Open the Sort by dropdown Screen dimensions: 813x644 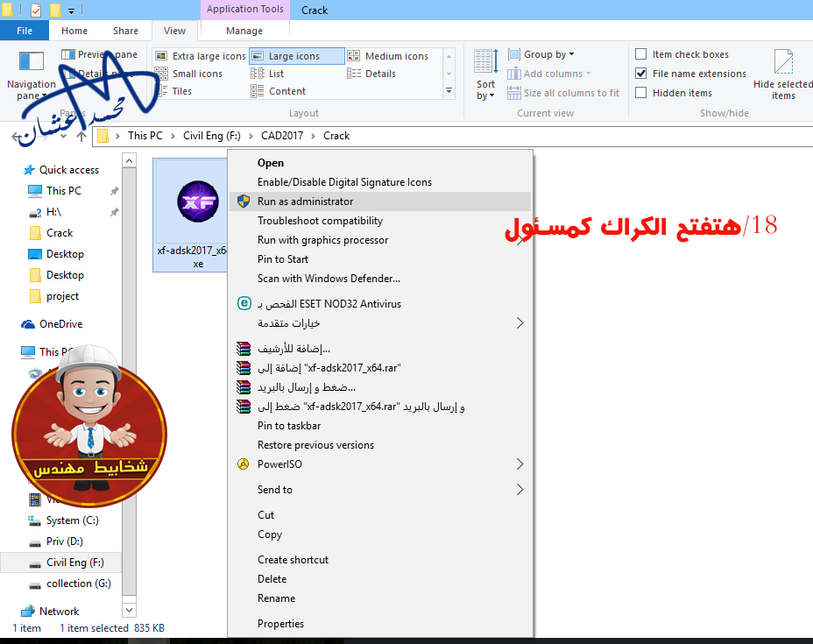[x=486, y=74]
